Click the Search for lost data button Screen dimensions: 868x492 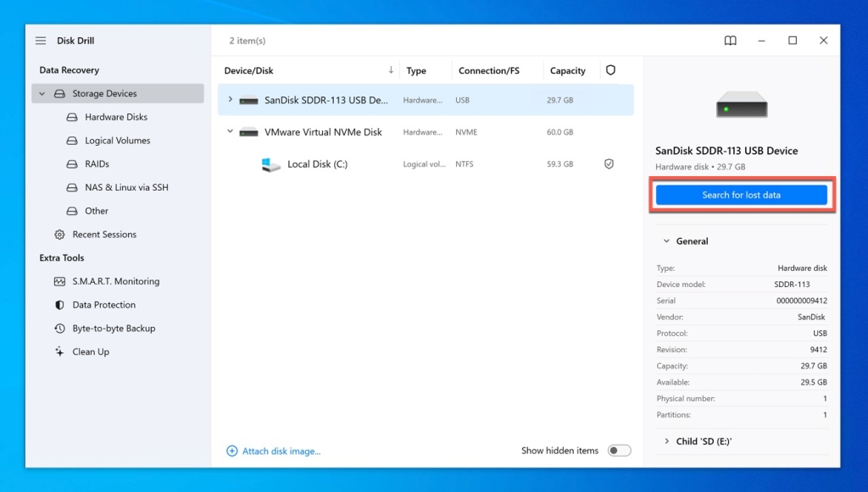coord(741,194)
